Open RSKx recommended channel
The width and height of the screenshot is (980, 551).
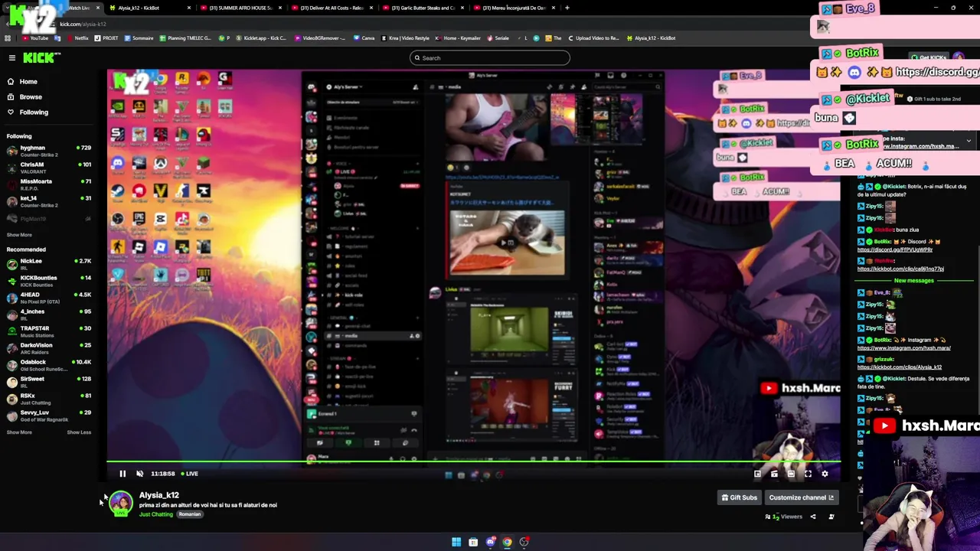tap(47, 398)
